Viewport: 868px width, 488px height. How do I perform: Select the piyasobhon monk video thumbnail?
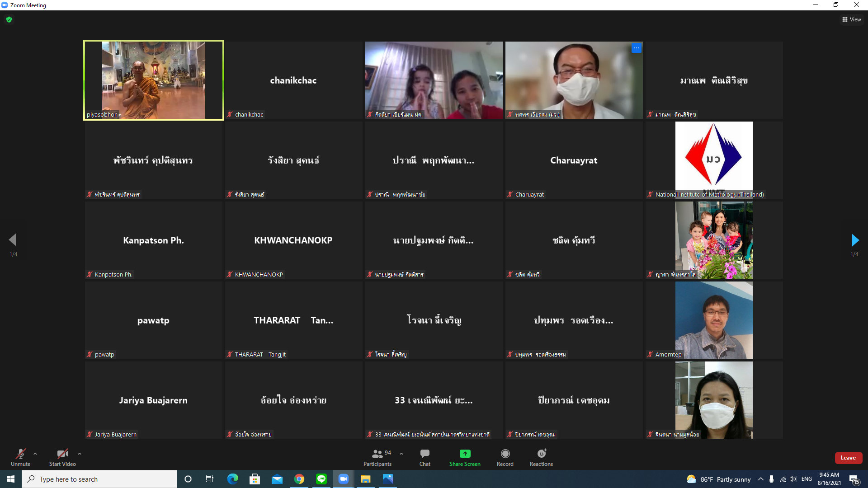tap(154, 80)
